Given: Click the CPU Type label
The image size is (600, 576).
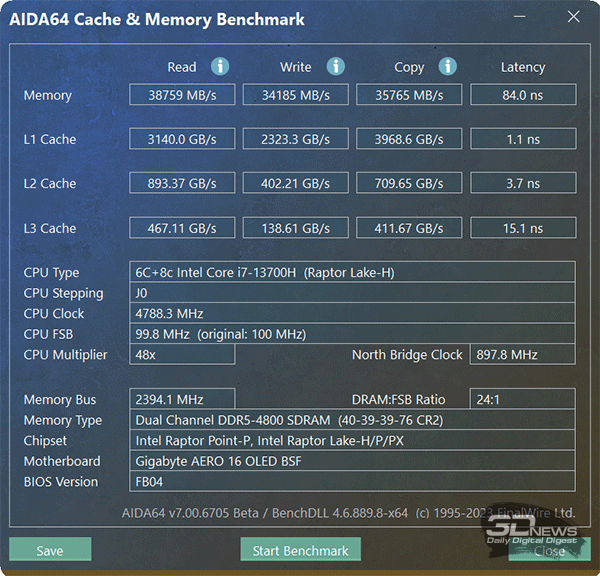Looking at the screenshot, I should (51, 273).
